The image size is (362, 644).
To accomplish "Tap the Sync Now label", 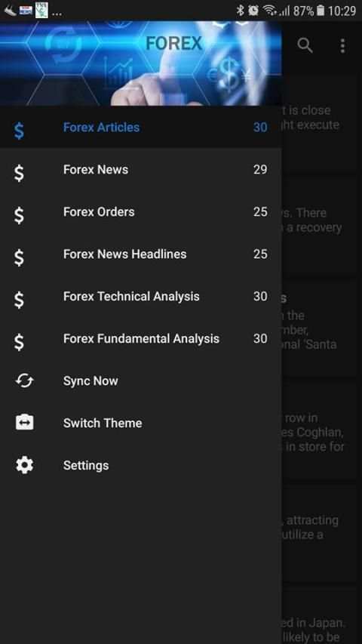I will (x=90, y=381).
